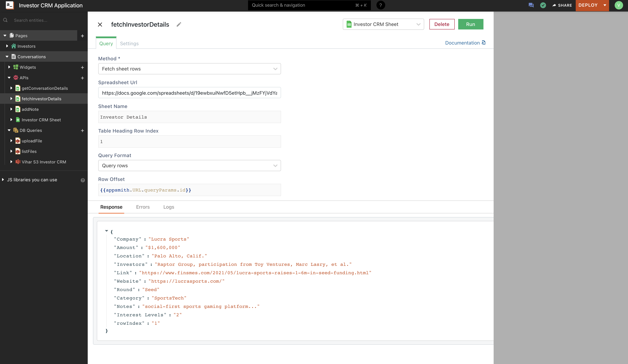Switch to the Errors tab
628x364 pixels.
click(x=143, y=207)
